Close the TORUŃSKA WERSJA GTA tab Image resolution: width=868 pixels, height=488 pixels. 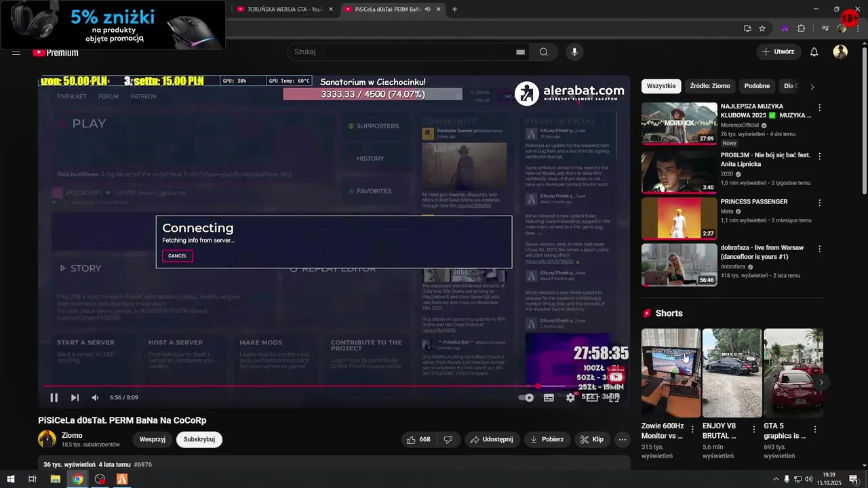coord(331,9)
